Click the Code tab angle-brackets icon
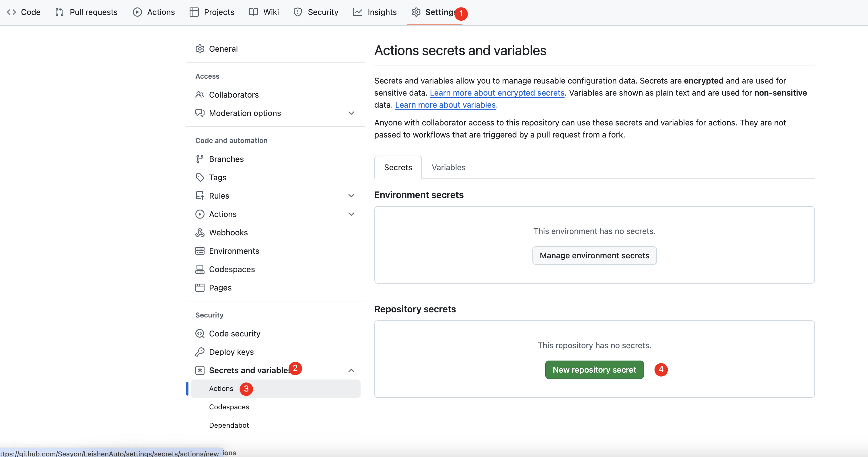Screen dimensions: 868x457 tap(11, 12)
